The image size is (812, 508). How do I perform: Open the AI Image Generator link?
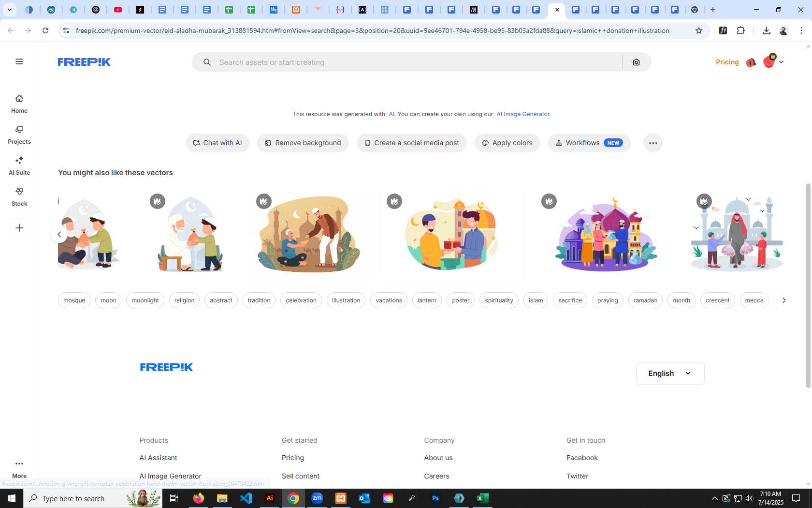point(523,114)
